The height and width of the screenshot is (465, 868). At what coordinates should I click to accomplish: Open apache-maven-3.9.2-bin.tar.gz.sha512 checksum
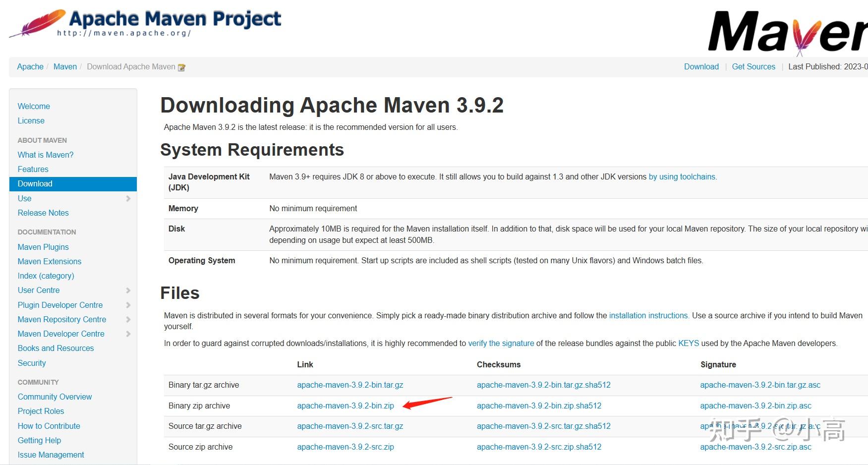click(x=544, y=385)
